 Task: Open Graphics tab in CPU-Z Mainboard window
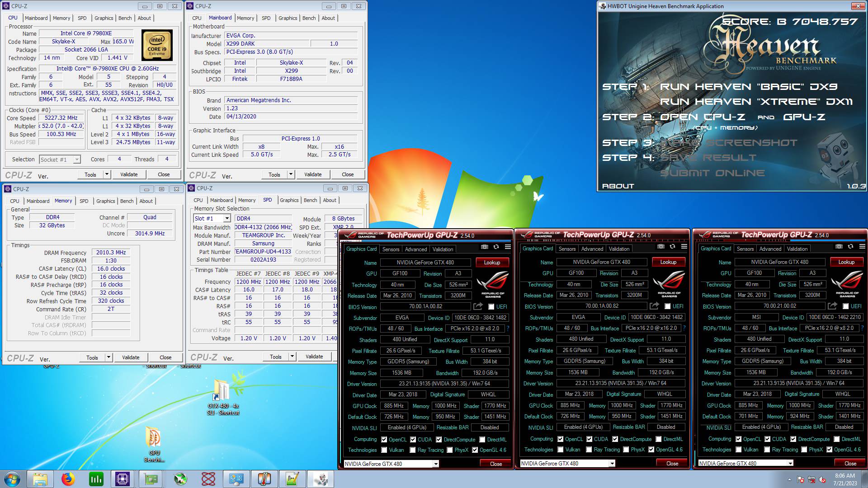[x=288, y=18]
